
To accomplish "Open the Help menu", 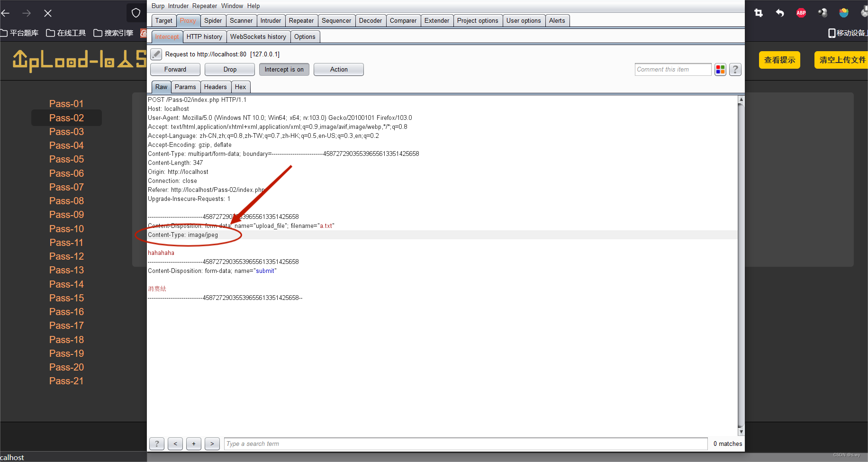I will pos(253,6).
